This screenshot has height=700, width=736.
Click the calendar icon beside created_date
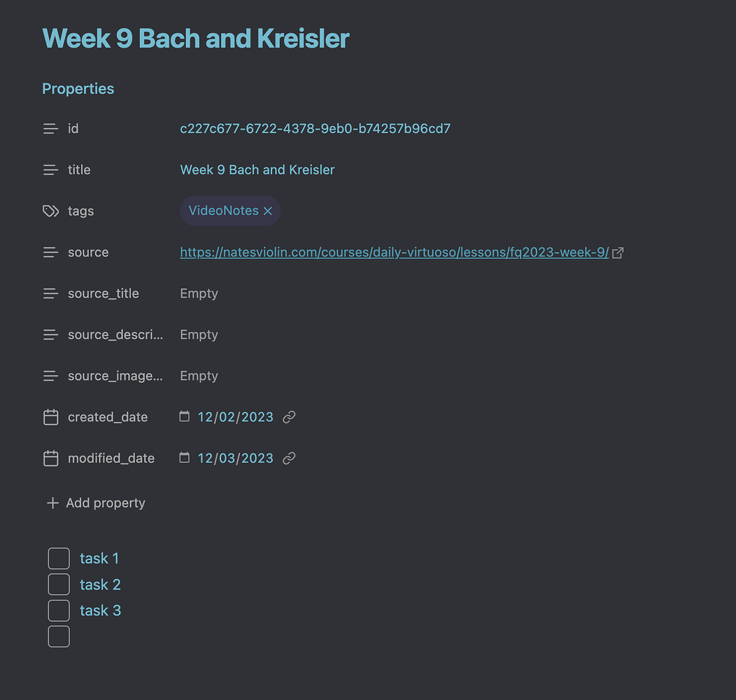[50, 416]
